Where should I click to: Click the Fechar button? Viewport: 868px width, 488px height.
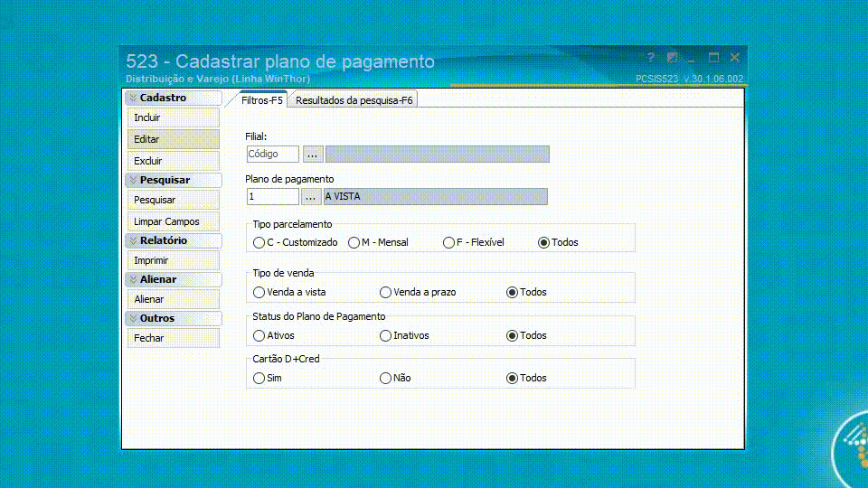pyautogui.click(x=174, y=338)
